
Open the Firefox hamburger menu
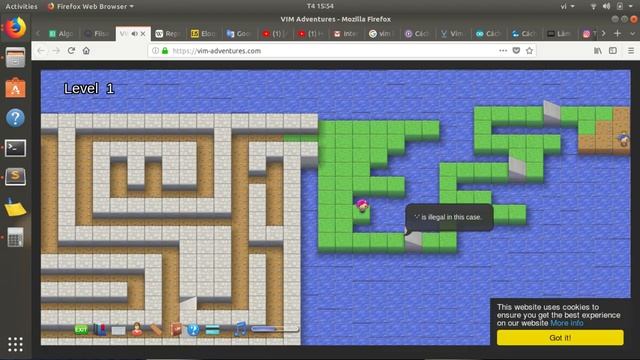pyautogui.click(x=631, y=51)
